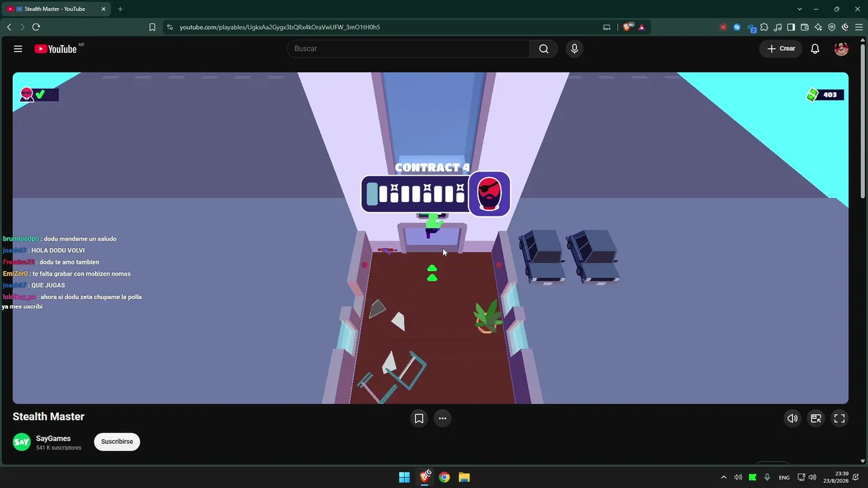This screenshot has width=868, height=488.
Task: Switch the playable to miniplayer view
Action: [816, 418]
